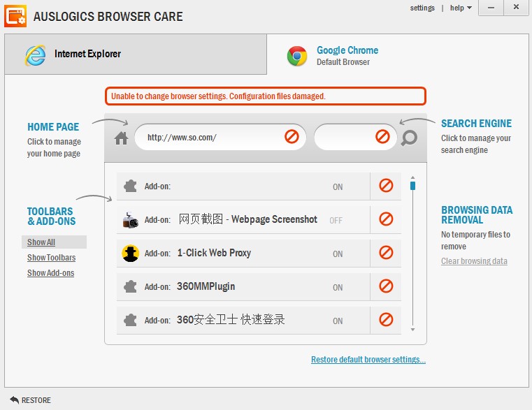This screenshot has width=532, height=410.
Task: Click the magnifier search engine icon
Action: [409, 138]
